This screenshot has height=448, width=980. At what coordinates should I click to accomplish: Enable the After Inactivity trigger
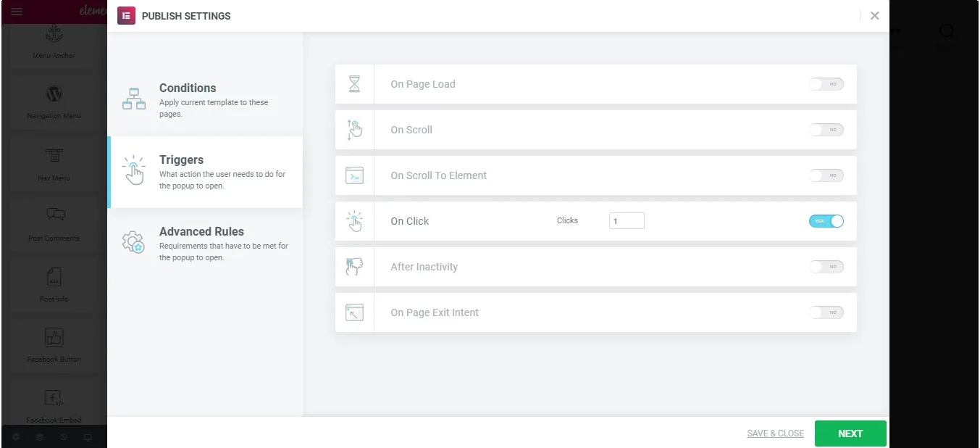tap(826, 267)
